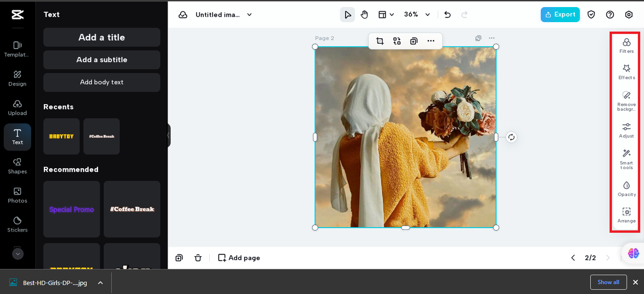Open the Opacity control
The width and height of the screenshot is (644, 294).
(626, 189)
